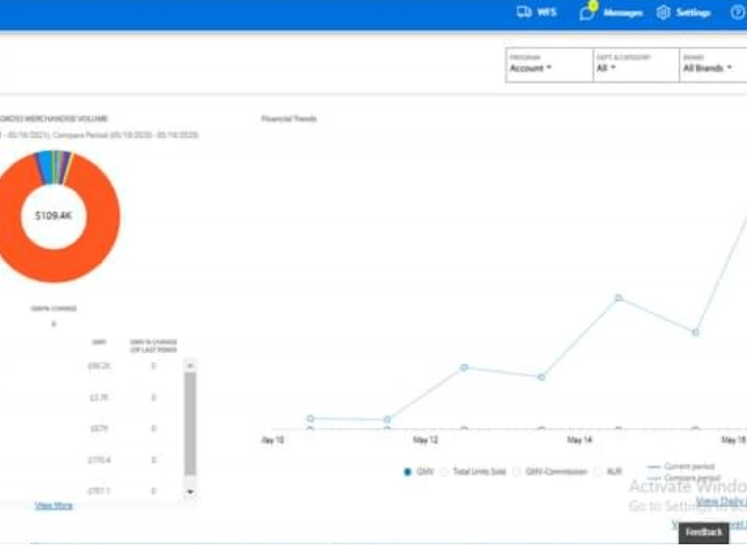Click the purple donut chart segment
This screenshot has height=560, width=747.
pyautogui.click(x=63, y=167)
